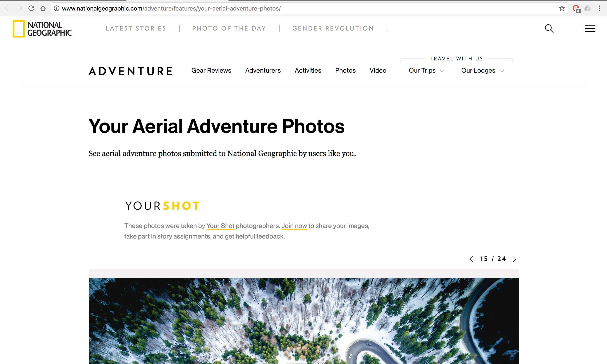The image size is (607, 364).
Task: Click the aerial forest road photo
Action: 304,321
